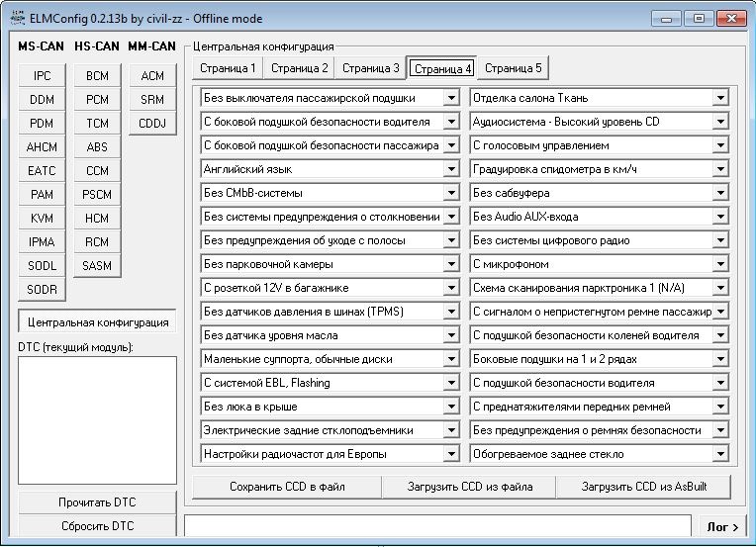
Task: Open the ACM module
Action: [x=152, y=75]
